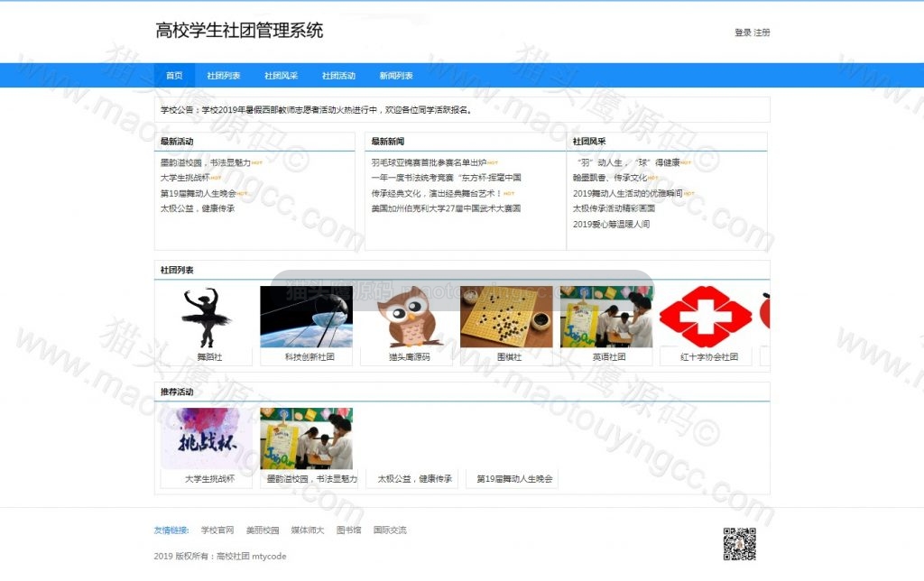Click the 墨韵溢校园 recommended activity photo
The image size is (924, 581).
pos(307,438)
